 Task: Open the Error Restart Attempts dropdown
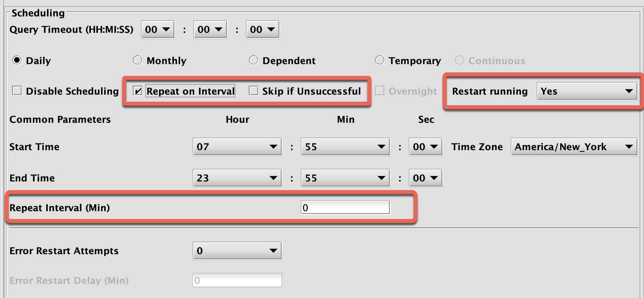coord(237,251)
